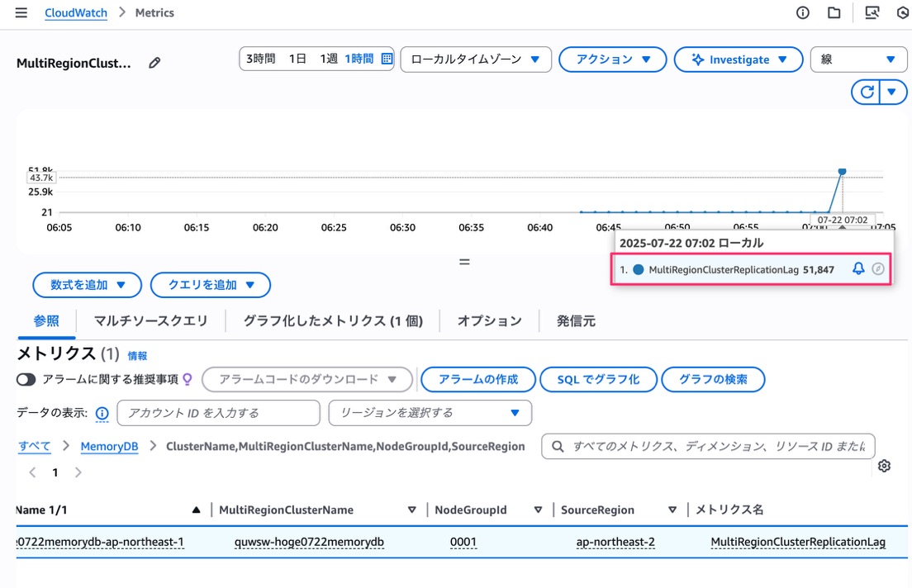Create alarm via bell icon in tooltip

[858, 268]
